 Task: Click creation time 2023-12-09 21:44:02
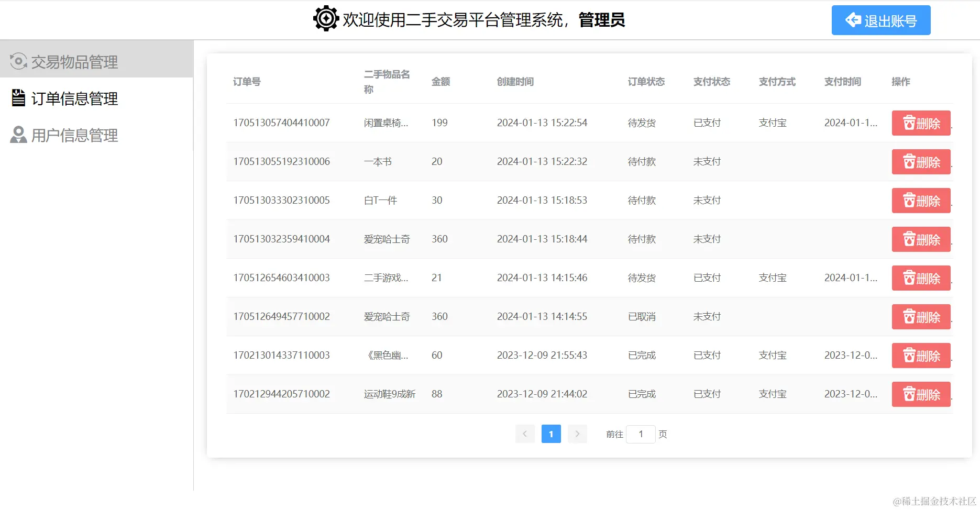(542, 394)
